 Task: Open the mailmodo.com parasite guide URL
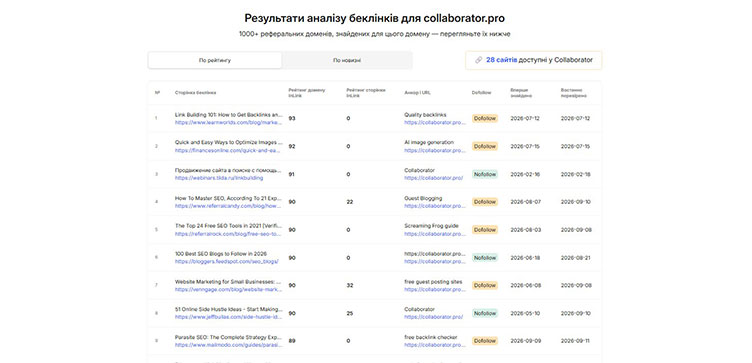(229, 345)
